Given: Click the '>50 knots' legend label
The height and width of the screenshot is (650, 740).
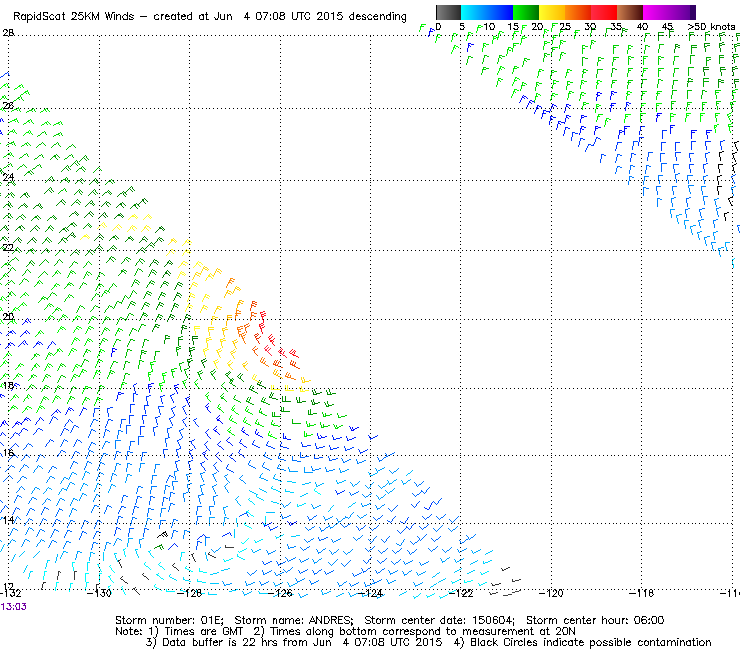Looking at the screenshot, I should [x=711, y=27].
